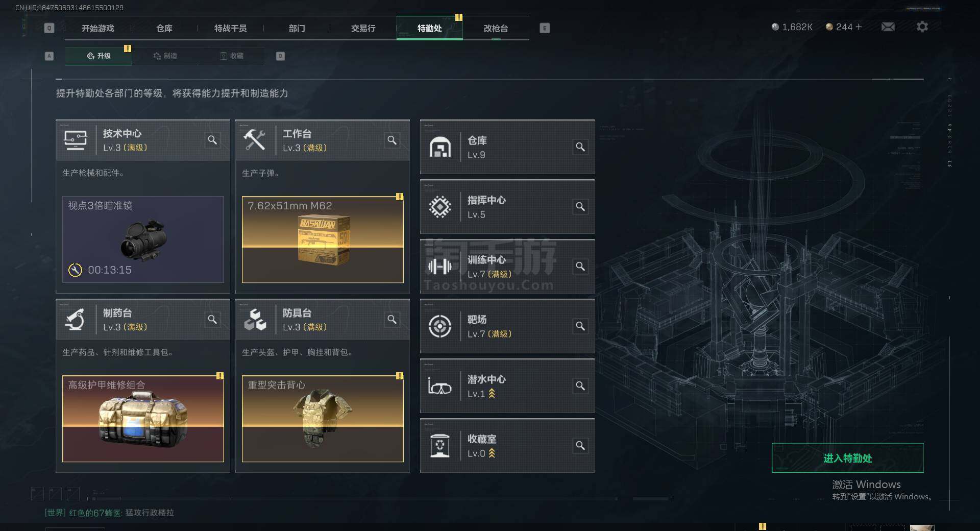
Task: Click magnifier icon for 靶场
Action: pos(580,326)
